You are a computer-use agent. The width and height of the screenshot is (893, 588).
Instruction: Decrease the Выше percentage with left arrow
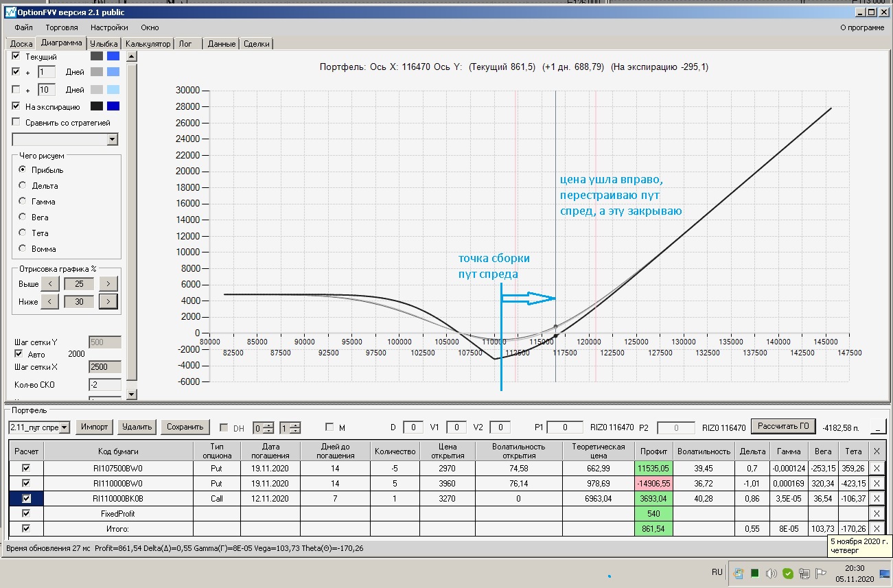(50, 283)
